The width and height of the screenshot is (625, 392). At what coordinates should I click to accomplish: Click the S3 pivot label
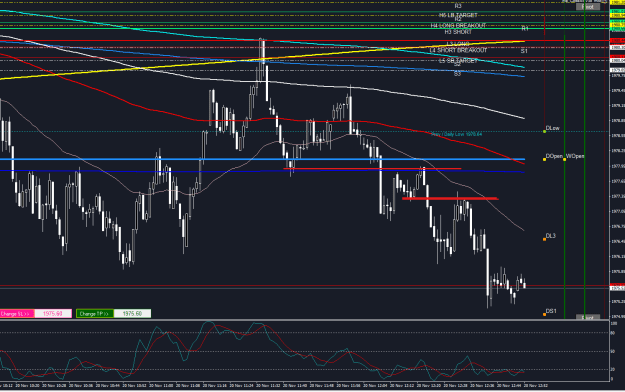point(457,74)
